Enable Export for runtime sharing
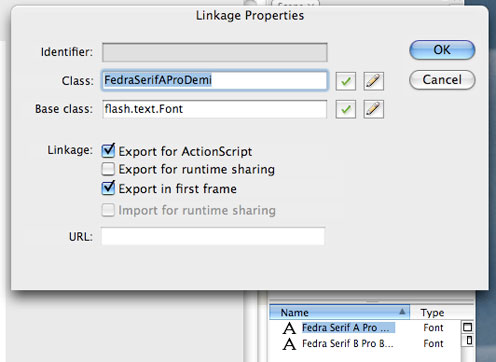The image size is (496, 362). click(x=108, y=169)
